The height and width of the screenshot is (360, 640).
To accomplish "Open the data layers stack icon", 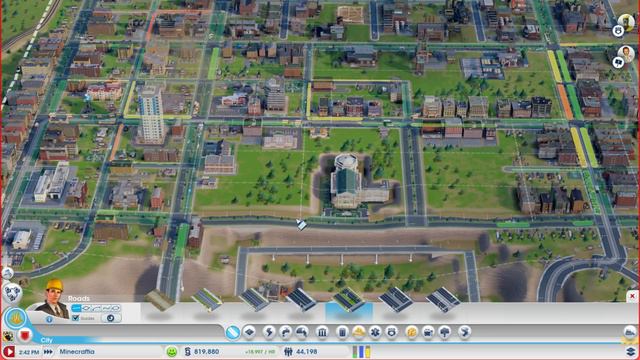I will 631,351.
